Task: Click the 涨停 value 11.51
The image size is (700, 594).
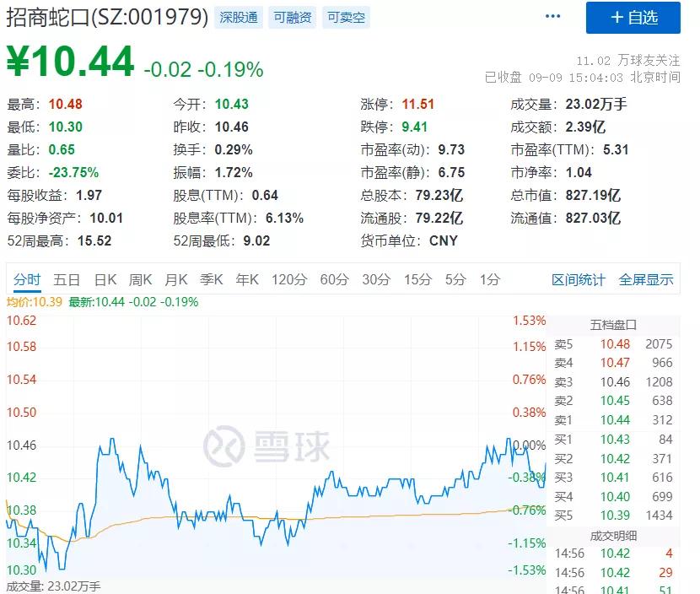Action: pyautogui.click(x=417, y=104)
